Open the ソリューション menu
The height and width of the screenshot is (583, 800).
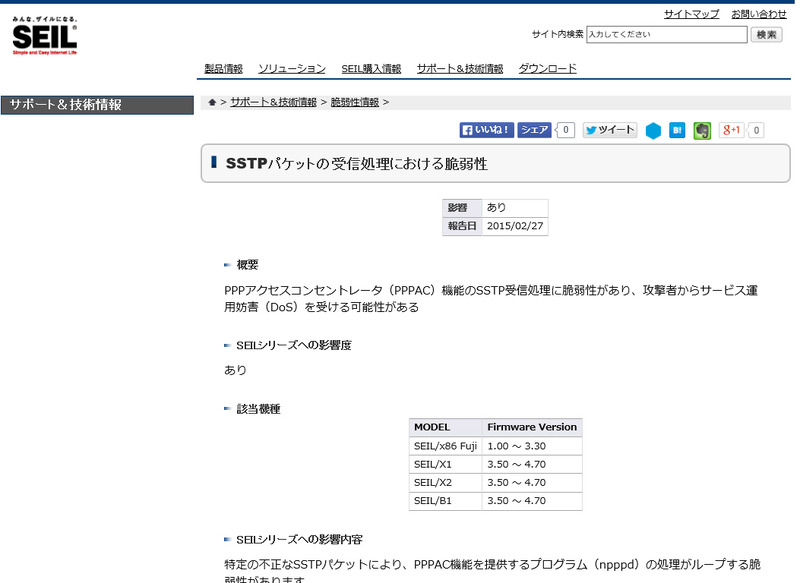292,69
